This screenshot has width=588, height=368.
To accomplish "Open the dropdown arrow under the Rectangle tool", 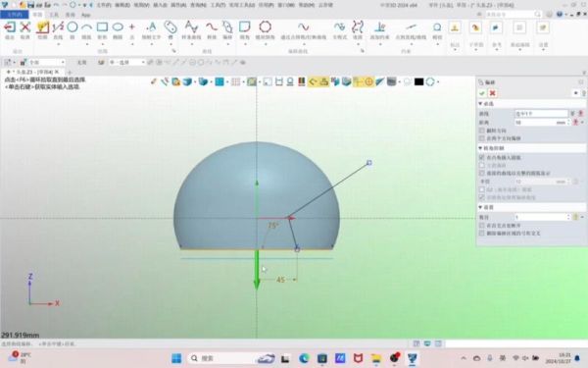I will coord(102,44).
